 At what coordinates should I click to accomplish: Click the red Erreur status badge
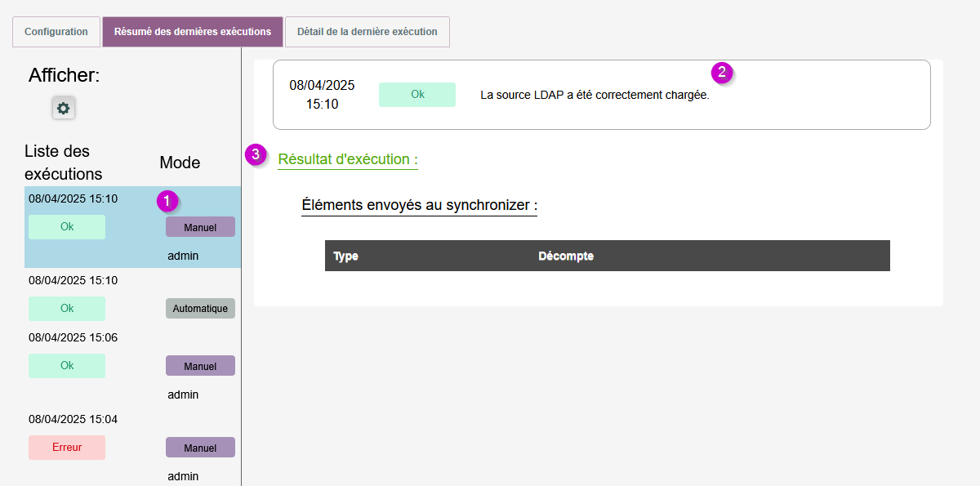(x=67, y=448)
